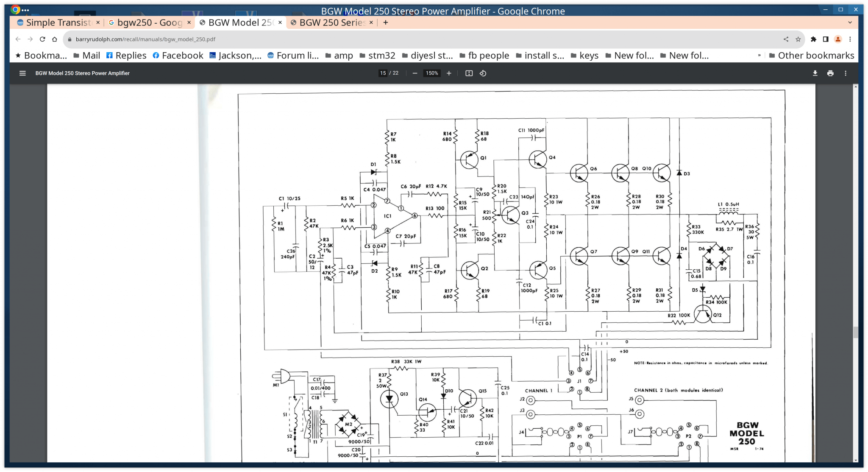Close the Simple Transistor tab
868x472 pixels.
[98, 22]
